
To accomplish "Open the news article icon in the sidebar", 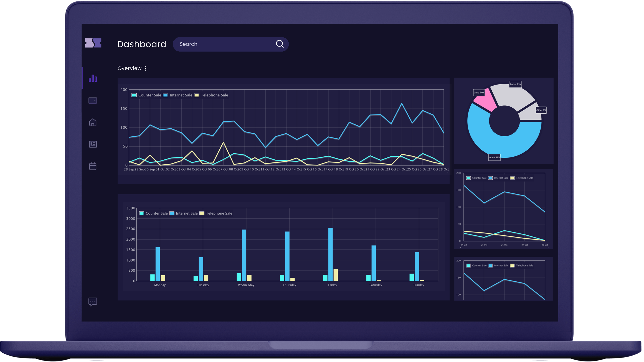I will click(93, 144).
